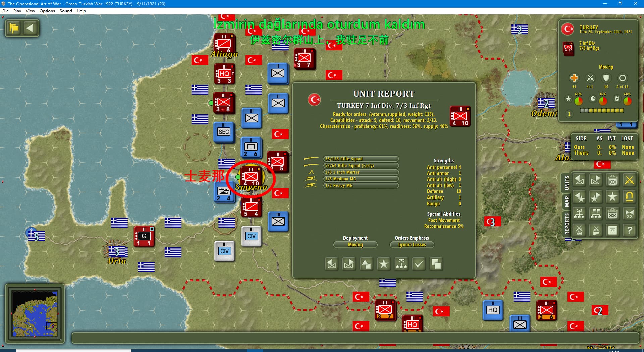
Task: Select next unit icon in Units side panel
Action: pyautogui.click(x=596, y=180)
